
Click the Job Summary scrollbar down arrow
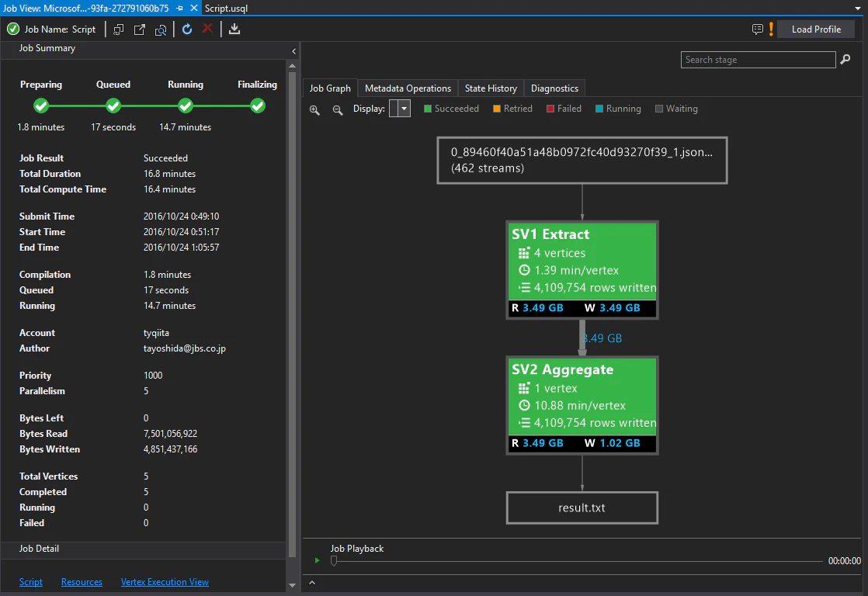tap(292, 585)
